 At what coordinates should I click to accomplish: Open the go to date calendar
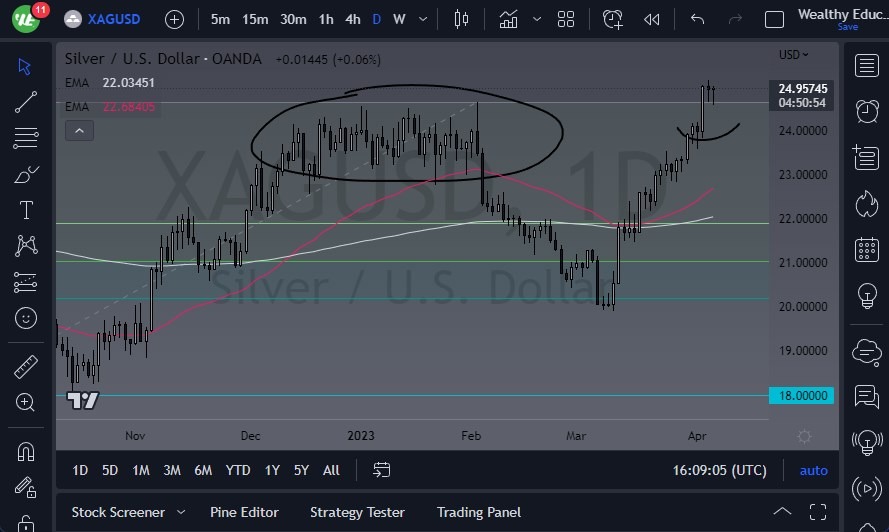coord(382,470)
